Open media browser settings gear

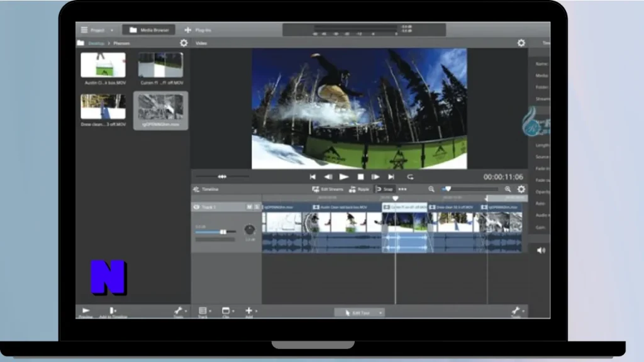184,43
